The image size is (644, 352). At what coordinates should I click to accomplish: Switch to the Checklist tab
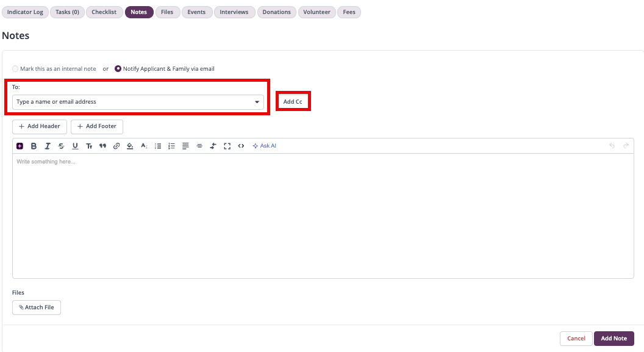[104, 12]
